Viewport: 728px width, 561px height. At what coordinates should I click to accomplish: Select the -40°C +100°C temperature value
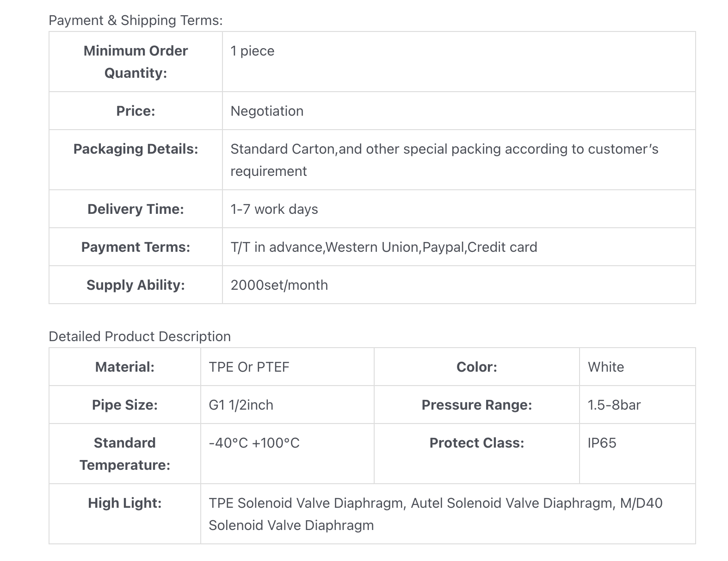pyautogui.click(x=254, y=443)
